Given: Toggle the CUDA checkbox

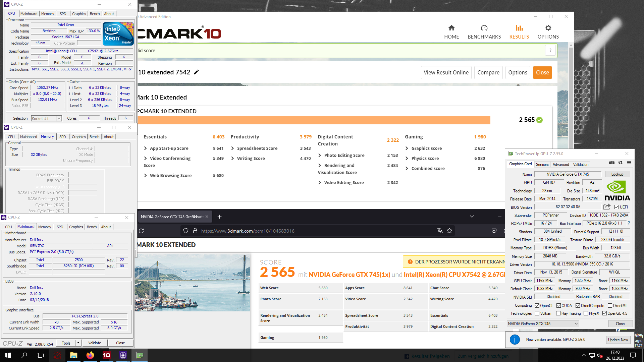Looking at the screenshot, I should [558, 306].
